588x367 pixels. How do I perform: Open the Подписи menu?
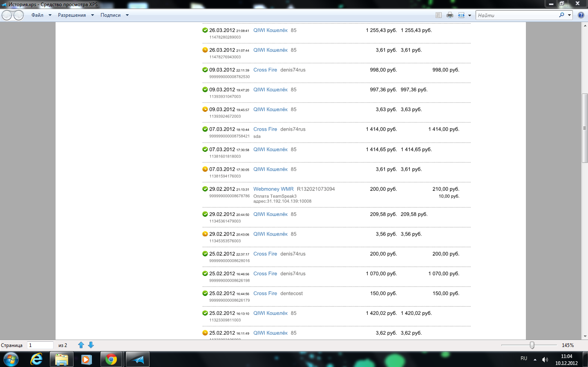tap(114, 15)
